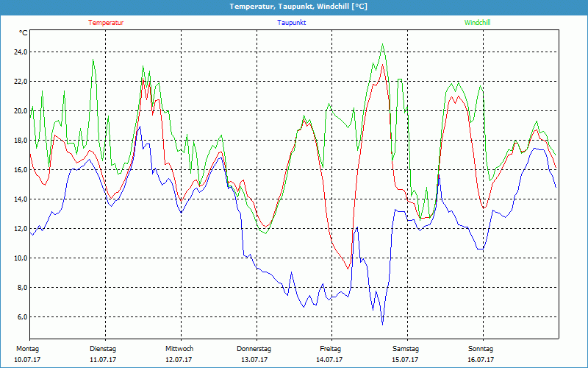Click the Samstag day label
Image resolution: width=588 pixels, height=368 pixels.
[x=406, y=349]
